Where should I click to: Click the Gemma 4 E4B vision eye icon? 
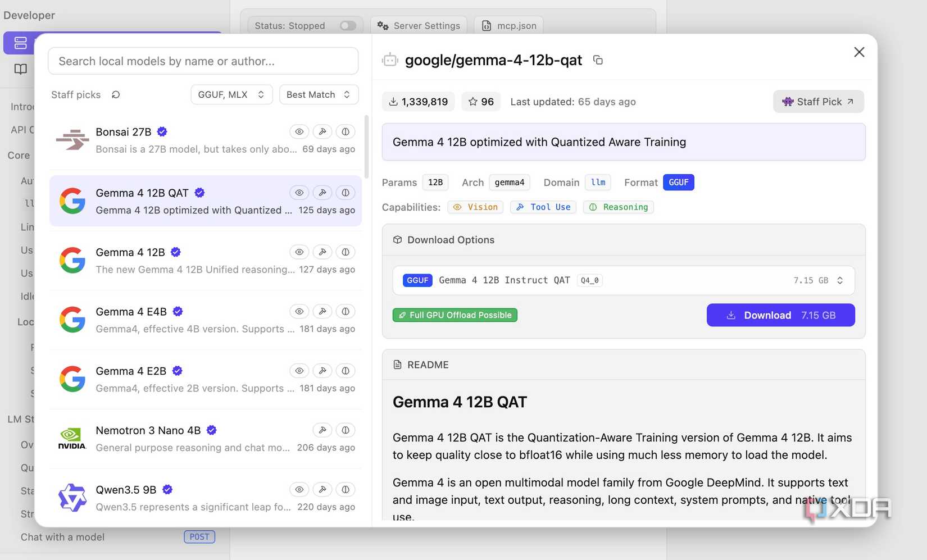coord(299,311)
